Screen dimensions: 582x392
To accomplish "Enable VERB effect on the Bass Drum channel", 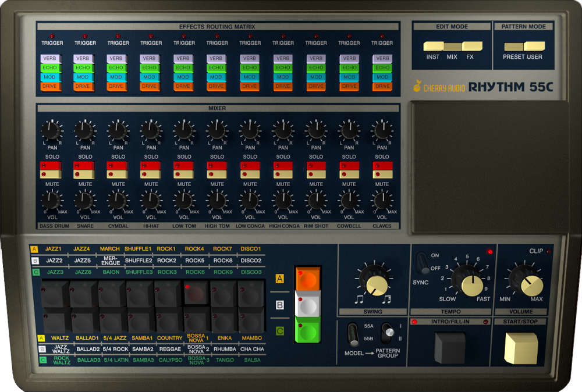I will [50, 58].
